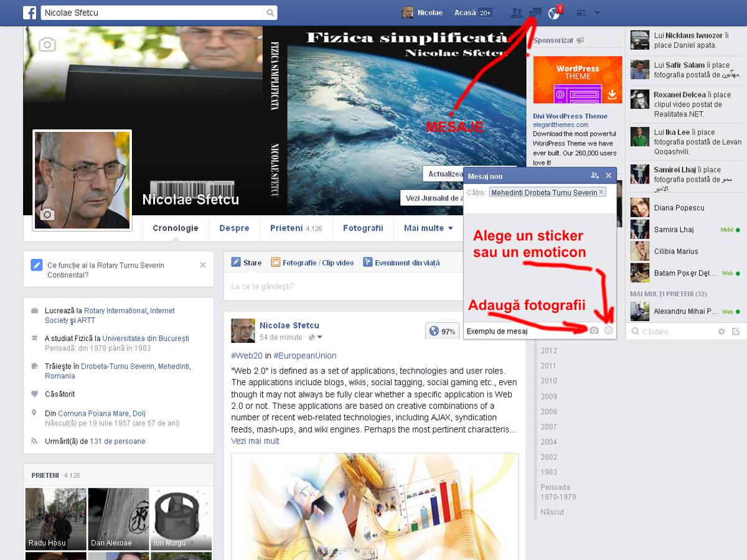Dismiss the Rotary Turnu Severin question card

click(x=202, y=265)
